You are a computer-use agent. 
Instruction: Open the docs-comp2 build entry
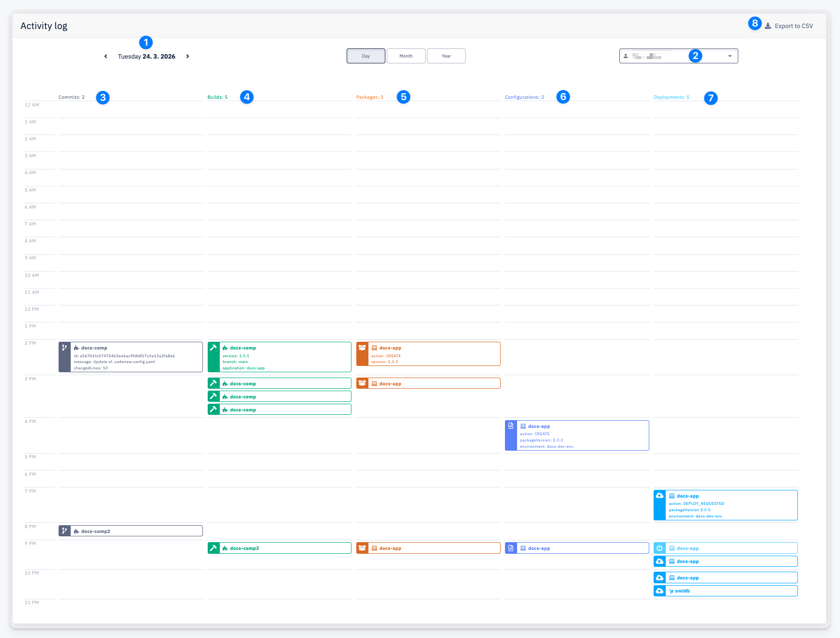click(x=279, y=548)
